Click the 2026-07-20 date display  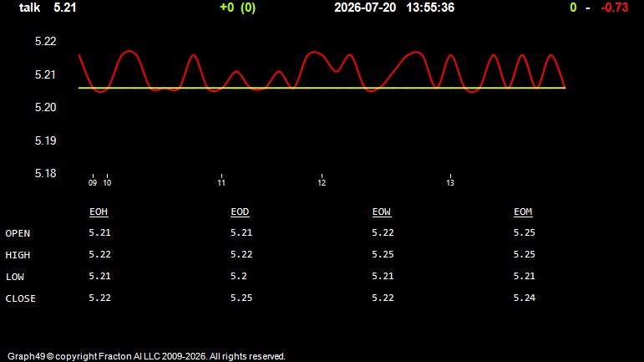point(365,8)
